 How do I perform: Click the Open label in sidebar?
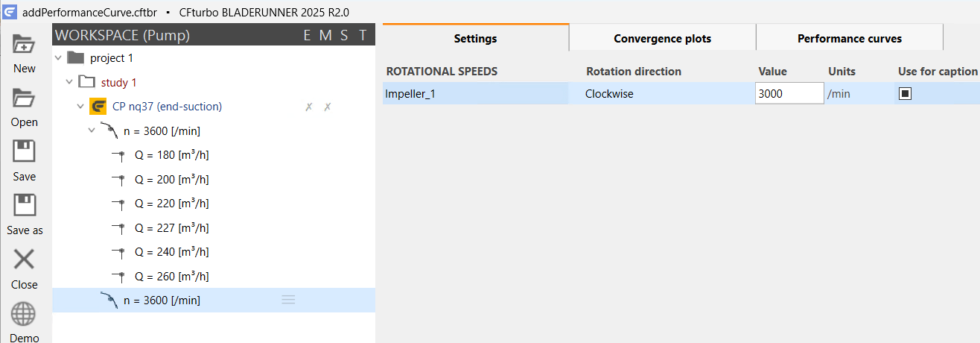[25, 122]
